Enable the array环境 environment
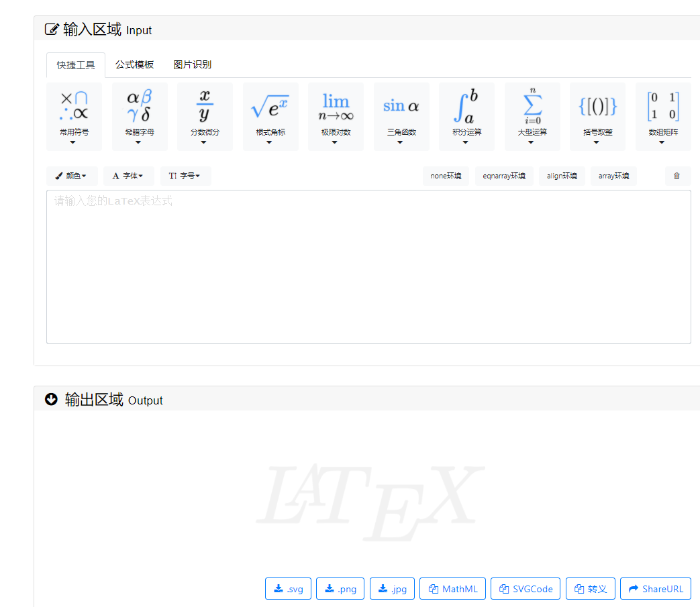 [613, 176]
